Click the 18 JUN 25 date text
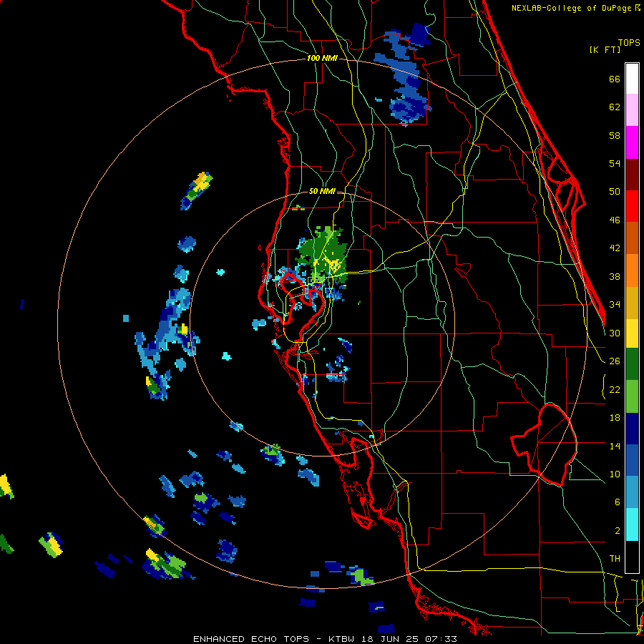Image resolution: width=644 pixels, height=644 pixels. click(391, 639)
